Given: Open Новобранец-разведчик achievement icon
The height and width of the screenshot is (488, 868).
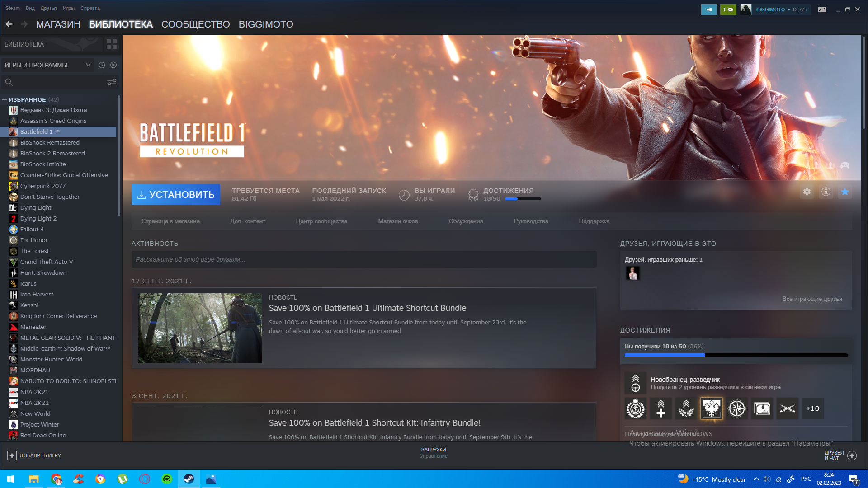Looking at the screenshot, I should coord(636,383).
